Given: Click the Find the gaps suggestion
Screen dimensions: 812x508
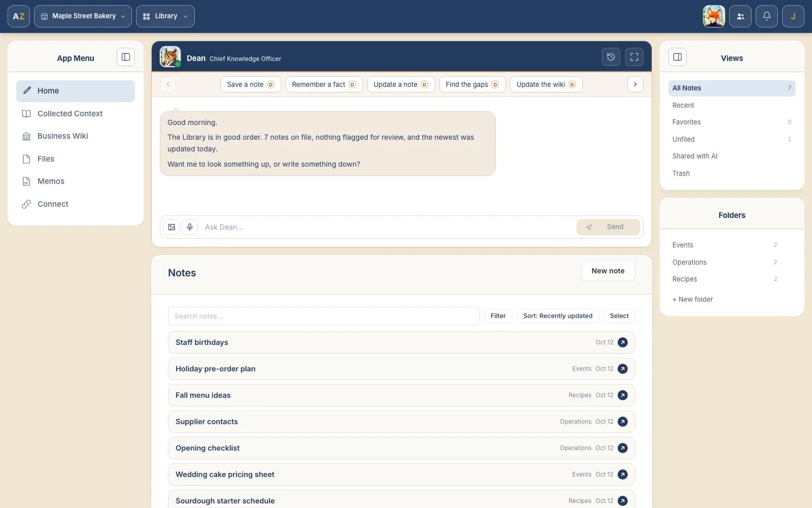Looking at the screenshot, I should click(472, 84).
